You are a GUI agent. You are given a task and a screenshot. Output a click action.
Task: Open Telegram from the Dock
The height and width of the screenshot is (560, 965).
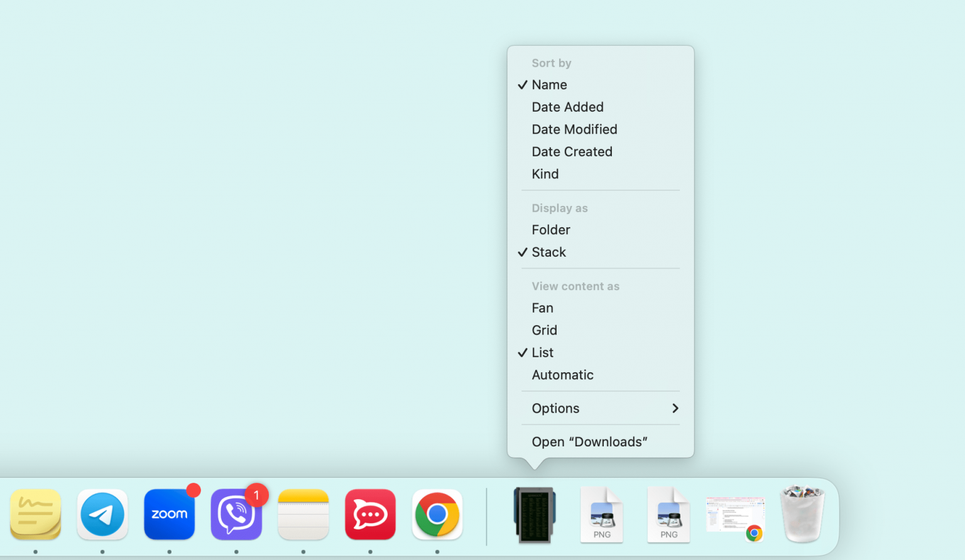coord(102,515)
